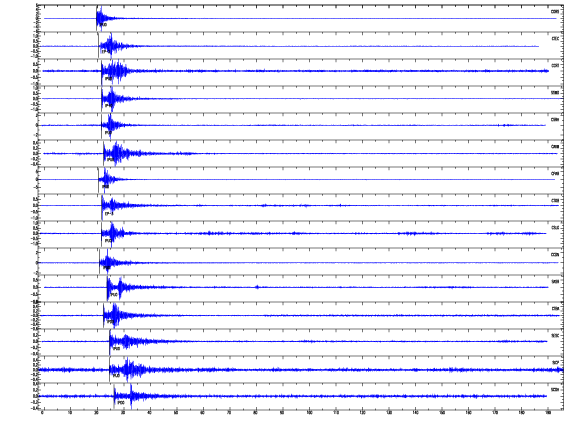This screenshot has width=580, height=440.
Task: Click the 100 tick label on the time axis
Action: coord(309,412)
